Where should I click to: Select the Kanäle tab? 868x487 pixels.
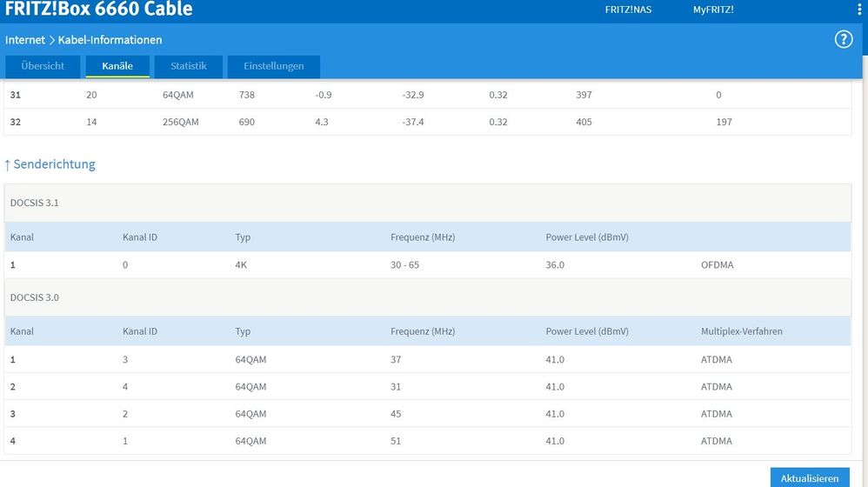pyautogui.click(x=117, y=66)
